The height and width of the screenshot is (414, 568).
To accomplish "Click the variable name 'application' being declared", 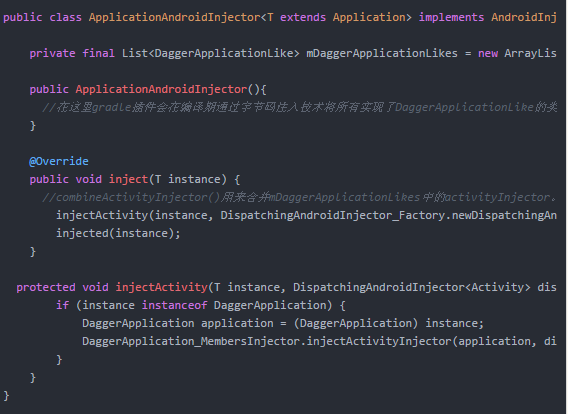I will point(237,323).
